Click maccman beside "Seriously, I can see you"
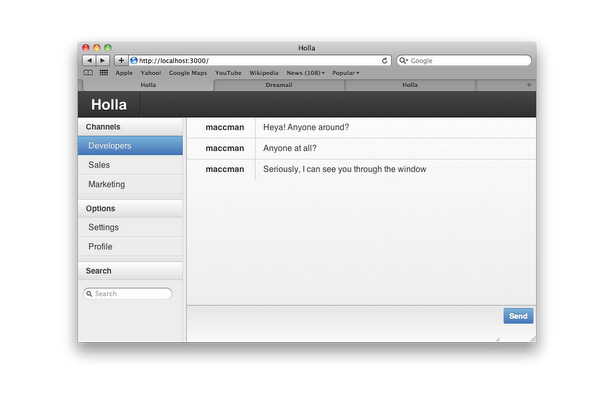The height and width of the screenshot is (400, 615). (x=225, y=169)
